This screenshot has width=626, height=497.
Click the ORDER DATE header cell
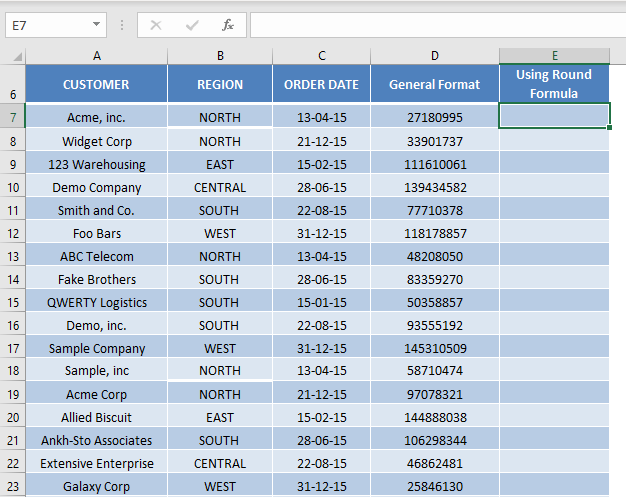click(x=321, y=84)
